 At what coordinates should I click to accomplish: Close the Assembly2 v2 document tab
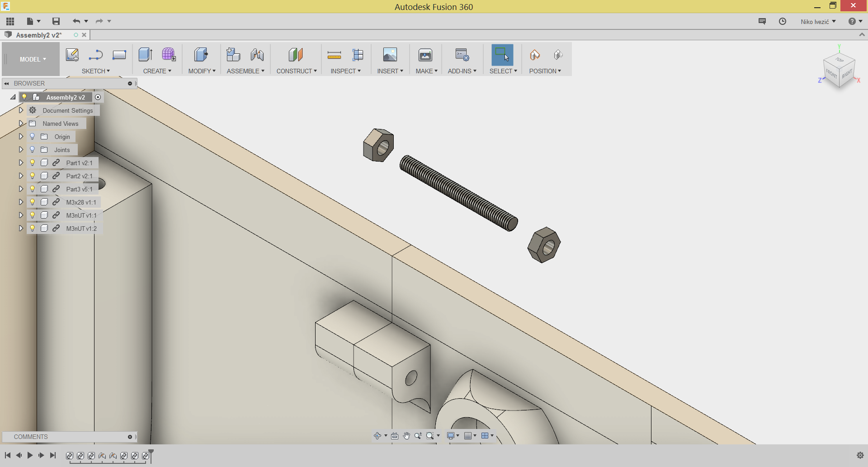tap(84, 35)
